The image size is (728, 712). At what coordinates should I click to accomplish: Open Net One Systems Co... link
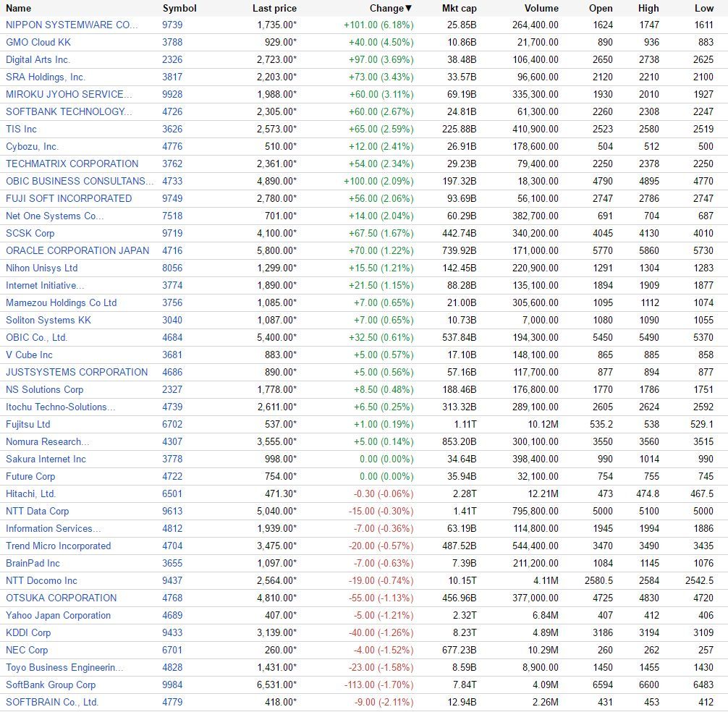tap(55, 216)
